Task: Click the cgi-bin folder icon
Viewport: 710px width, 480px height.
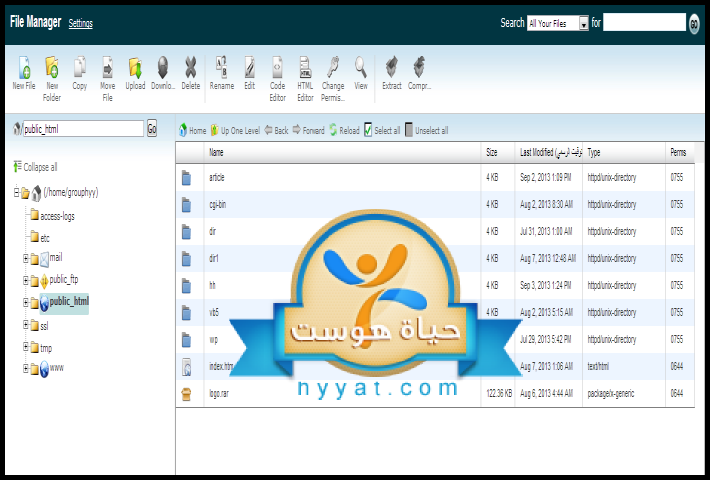Action: click(x=186, y=205)
